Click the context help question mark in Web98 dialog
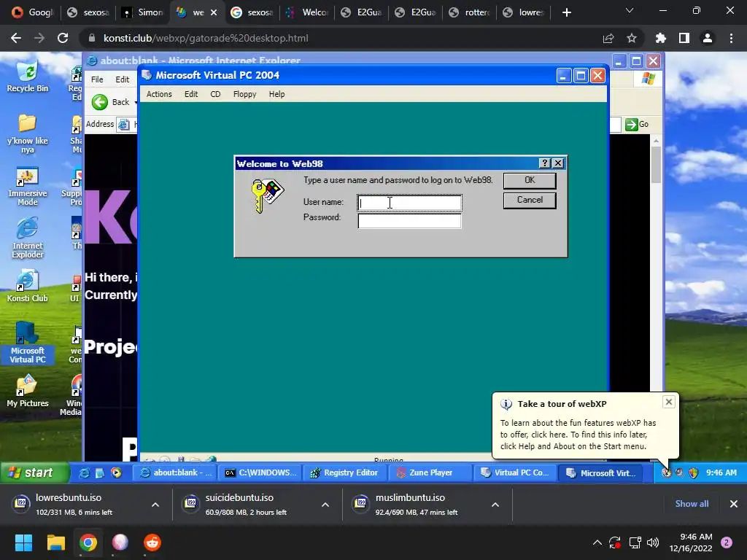 coord(545,163)
